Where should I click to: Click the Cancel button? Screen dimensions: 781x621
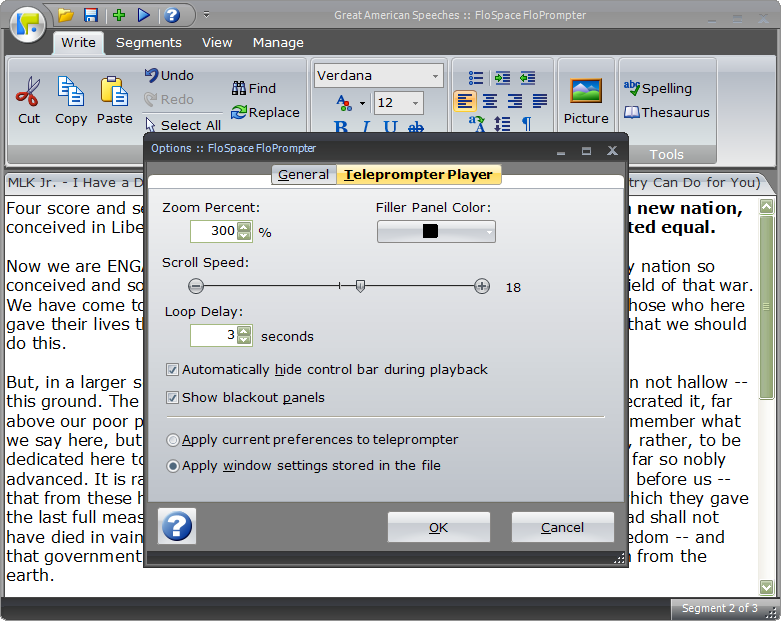(x=562, y=527)
